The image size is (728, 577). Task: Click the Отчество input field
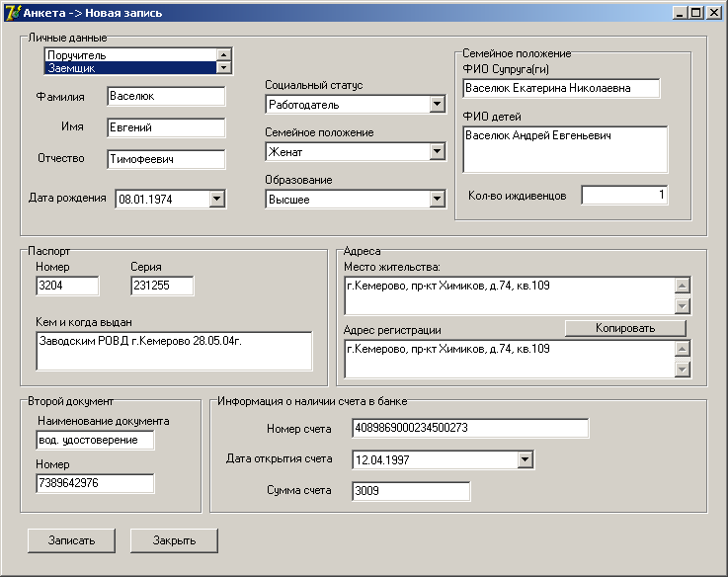(x=166, y=159)
